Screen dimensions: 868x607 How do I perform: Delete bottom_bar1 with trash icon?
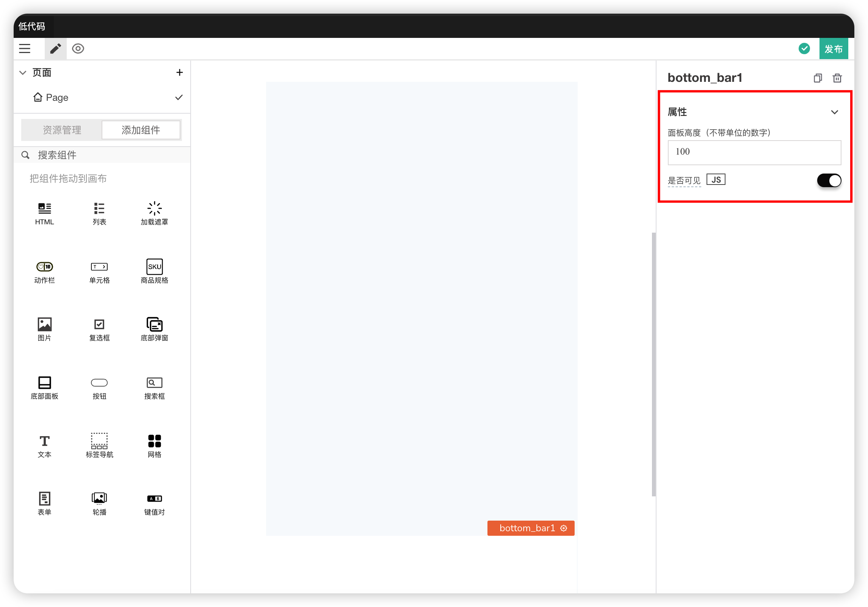[x=837, y=78]
